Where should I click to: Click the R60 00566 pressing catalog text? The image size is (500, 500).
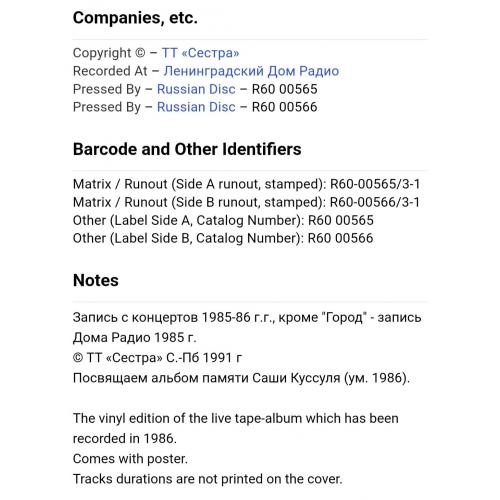point(284,107)
